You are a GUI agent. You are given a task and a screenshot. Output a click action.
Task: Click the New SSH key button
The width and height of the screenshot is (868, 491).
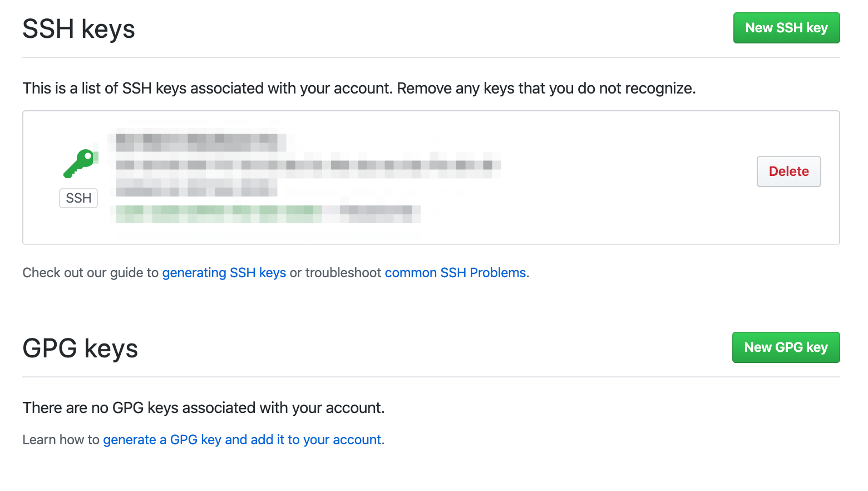(x=786, y=28)
